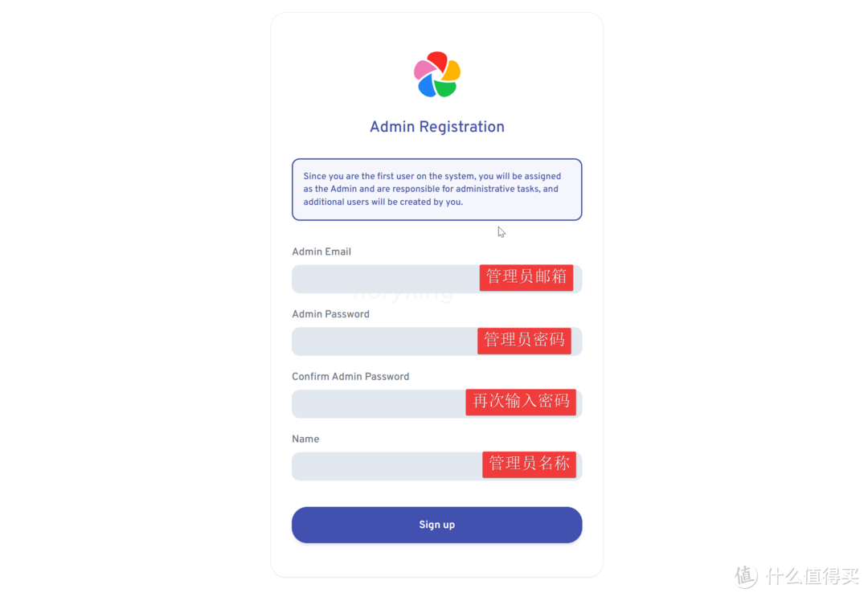Click the Name field label
The image size is (868, 597).
click(305, 440)
